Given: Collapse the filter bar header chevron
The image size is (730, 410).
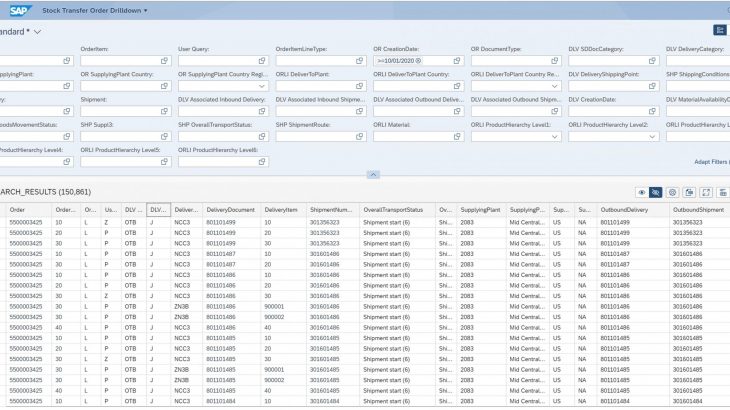Looking at the screenshot, I should [373, 174].
